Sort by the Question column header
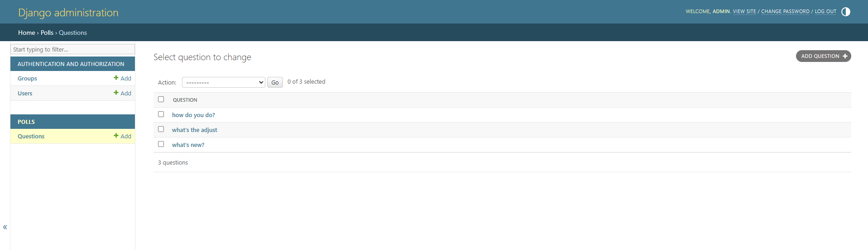This screenshot has width=868, height=250. (x=185, y=100)
